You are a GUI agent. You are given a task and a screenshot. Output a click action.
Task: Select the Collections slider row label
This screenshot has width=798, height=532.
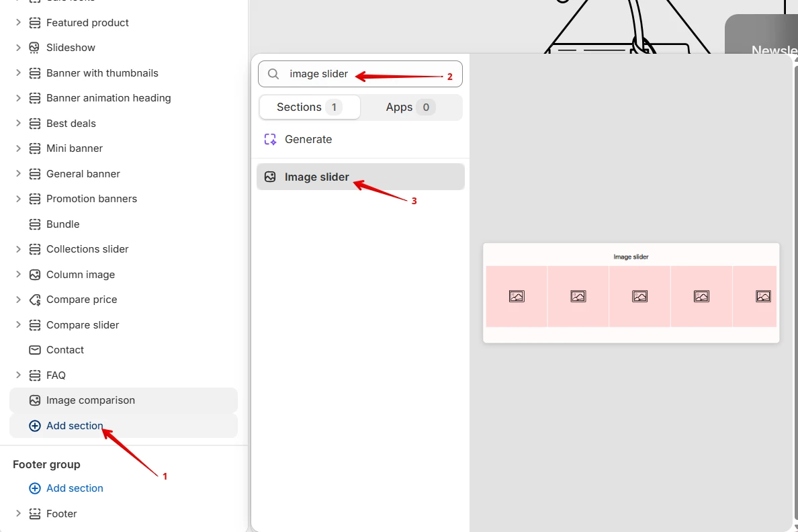(87, 249)
